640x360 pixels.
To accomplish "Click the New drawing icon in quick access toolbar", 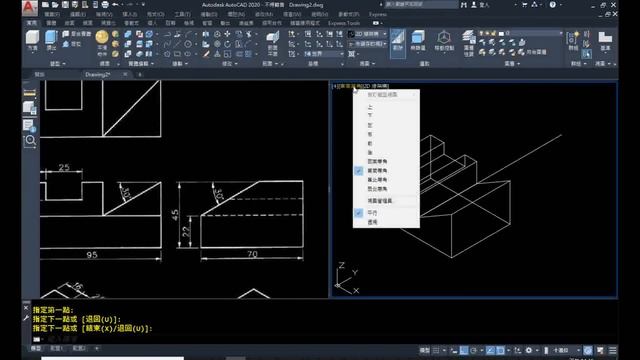I will [45, 5].
